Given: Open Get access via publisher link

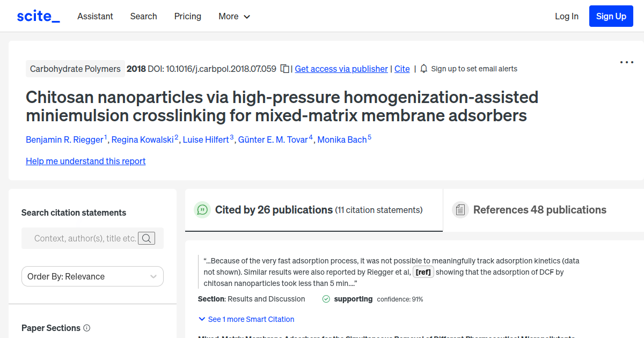Looking at the screenshot, I should pyautogui.click(x=341, y=69).
